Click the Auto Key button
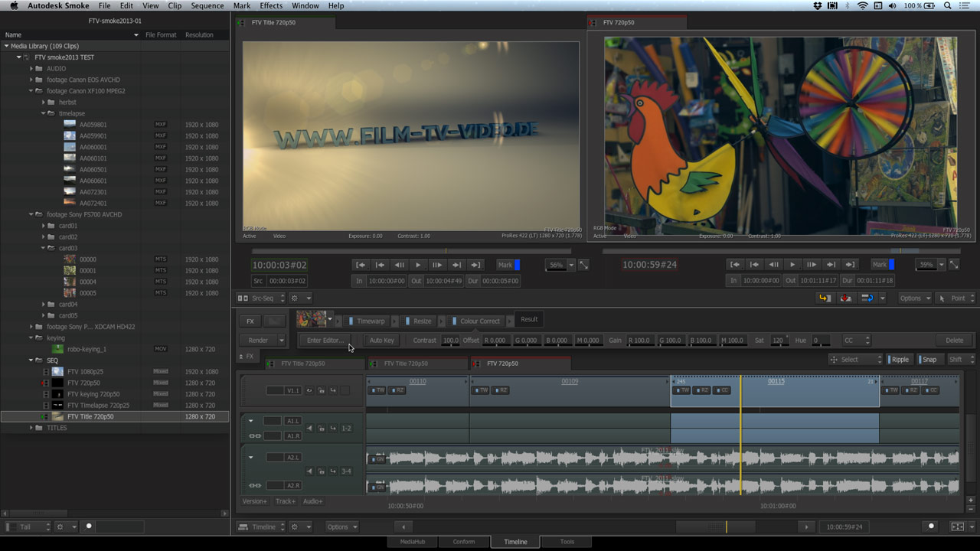Screen dimensions: 980x551 pyautogui.click(x=381, y=341)
